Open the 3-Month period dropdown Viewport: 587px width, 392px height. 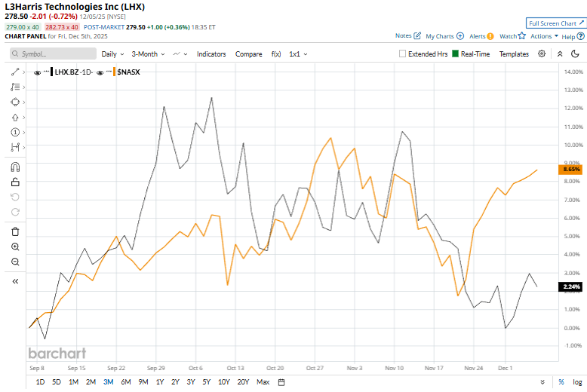(x=148, y=54)
